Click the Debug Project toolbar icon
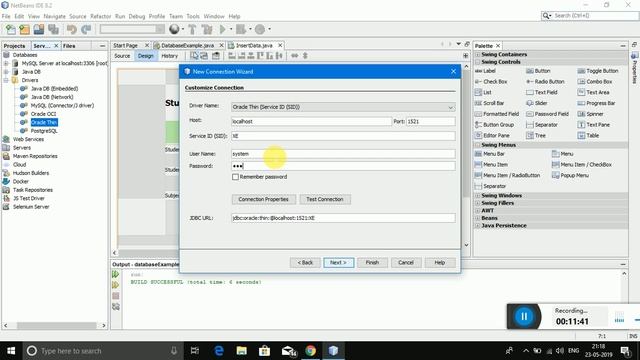The height and width of the screenshot is (360, 640). click(241, 29)
